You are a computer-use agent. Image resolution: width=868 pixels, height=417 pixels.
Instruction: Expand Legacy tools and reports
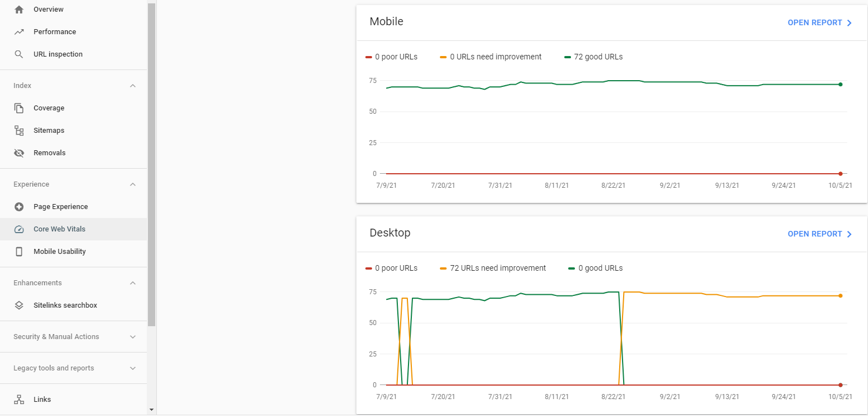(133, 368)
